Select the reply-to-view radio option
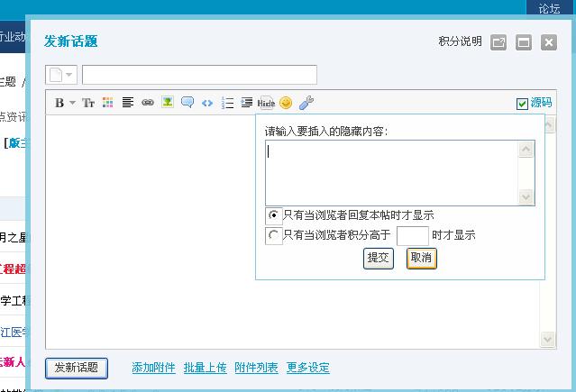The height and width of the screenshot is (392, 576). pos(274,215)
